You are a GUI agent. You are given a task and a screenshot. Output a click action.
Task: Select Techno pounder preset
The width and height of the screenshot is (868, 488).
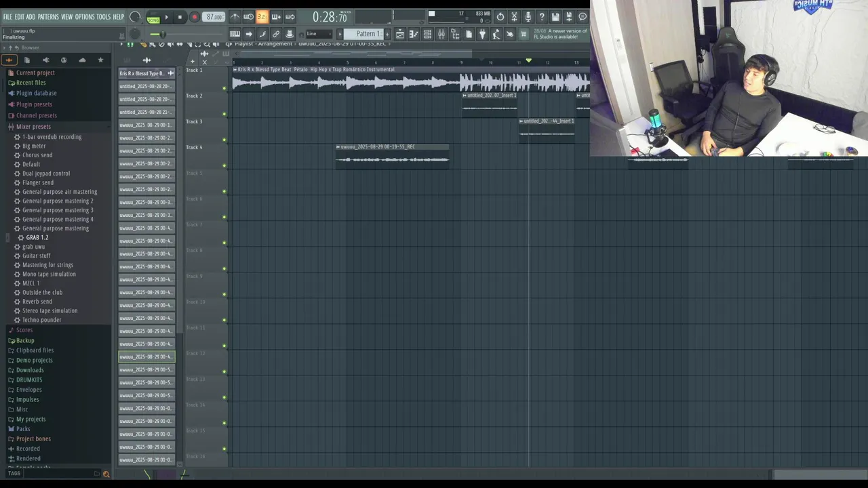point(41,320)
